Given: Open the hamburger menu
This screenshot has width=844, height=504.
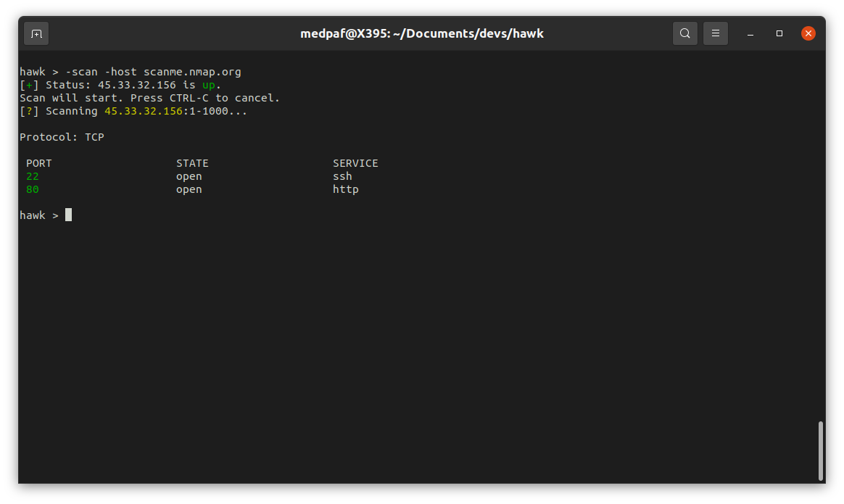Looking at the screenshot, I should (716, 33).
